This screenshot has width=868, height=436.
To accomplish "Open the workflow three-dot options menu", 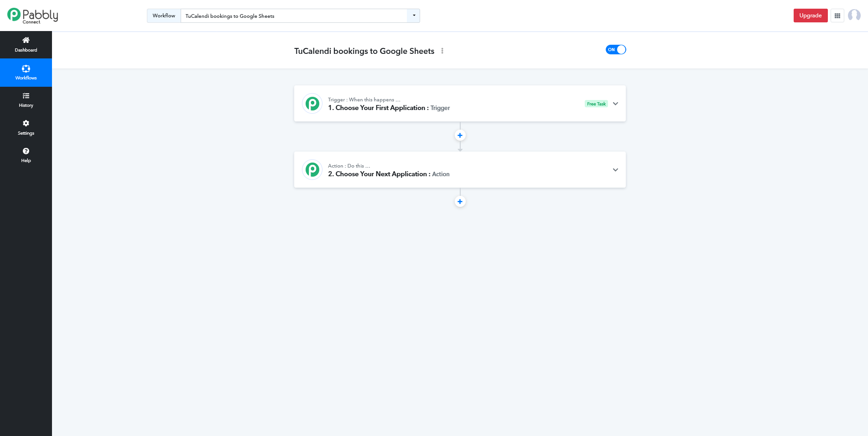I will (x=442, y=51).
